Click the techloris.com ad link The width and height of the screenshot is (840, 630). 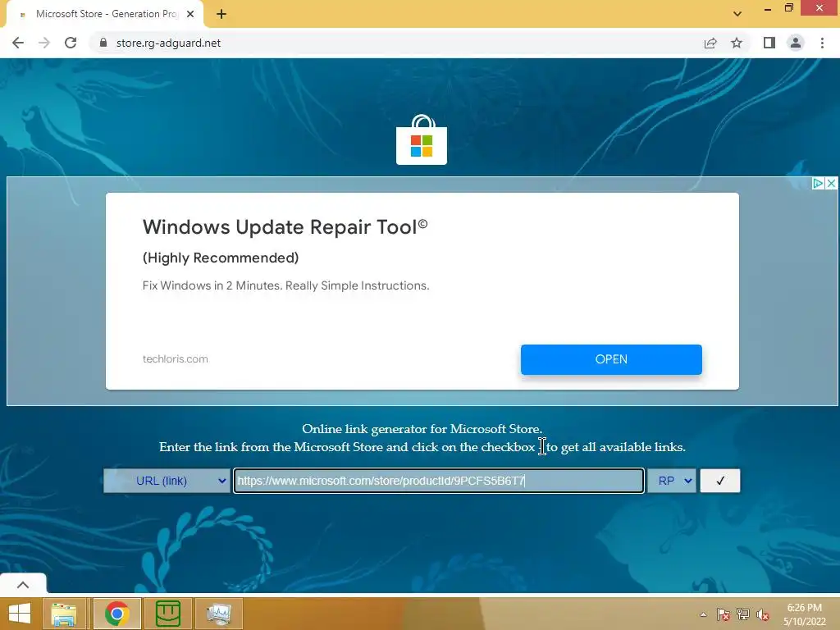coord(176,359)
